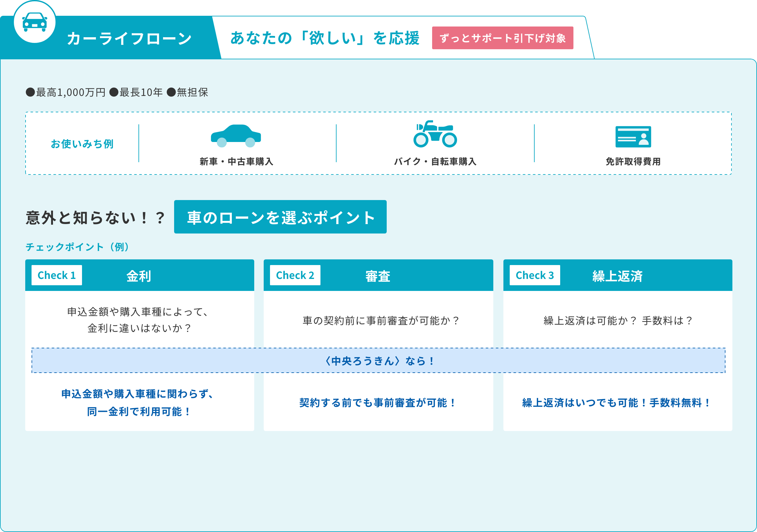Click 免許取得費用 label

(x=633, y=161)
